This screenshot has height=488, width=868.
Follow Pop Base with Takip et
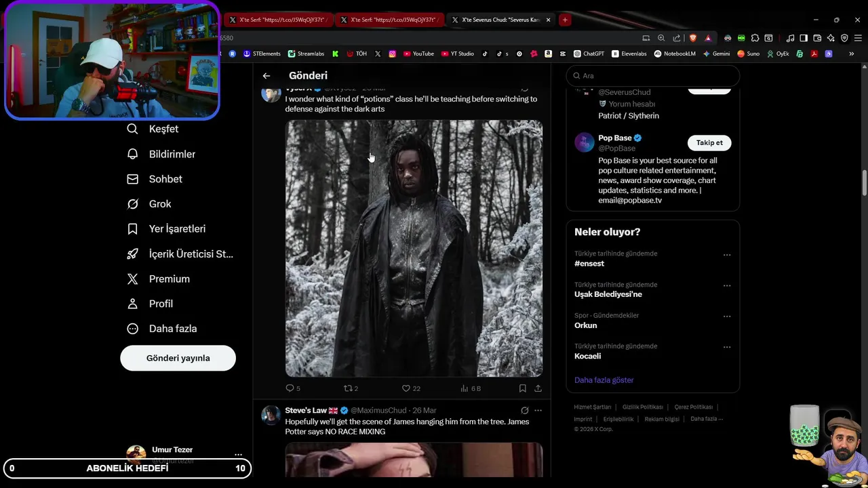[x=709, y=142]
